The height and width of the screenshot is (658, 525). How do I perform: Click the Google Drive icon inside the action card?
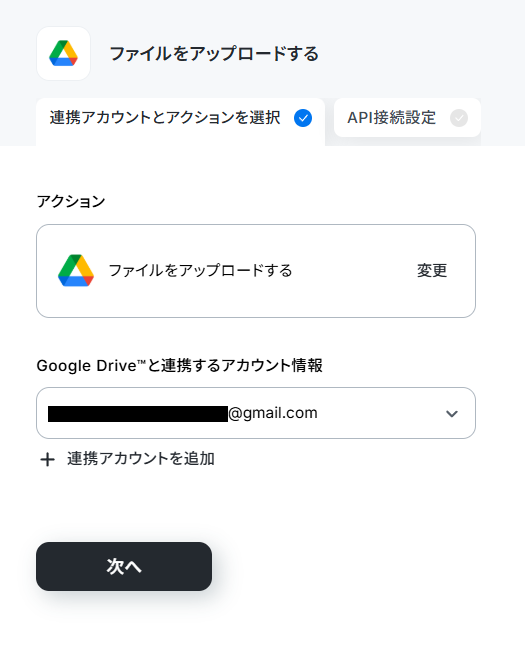point(76,271)
